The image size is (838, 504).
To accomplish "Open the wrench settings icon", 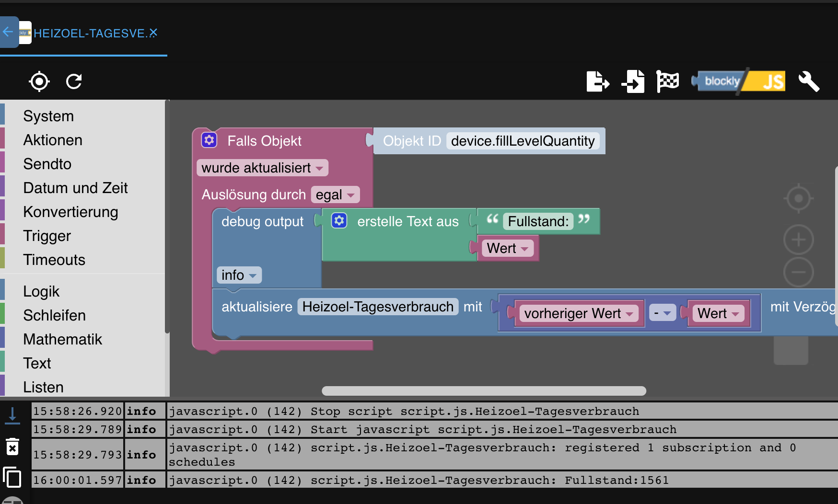I will tap(809, 81).
